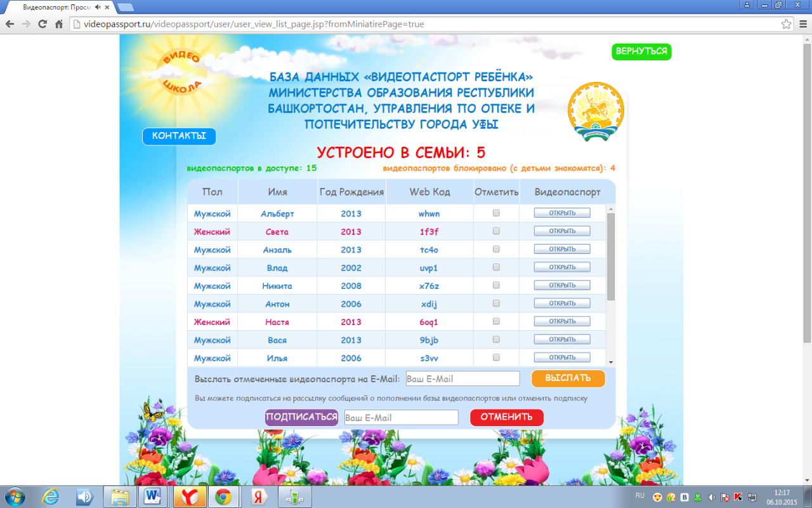The image size is (812, 508).
Task: Open Вася's videopassport with ОТКРЫТЬ
Action: click(x=562, y=339)
